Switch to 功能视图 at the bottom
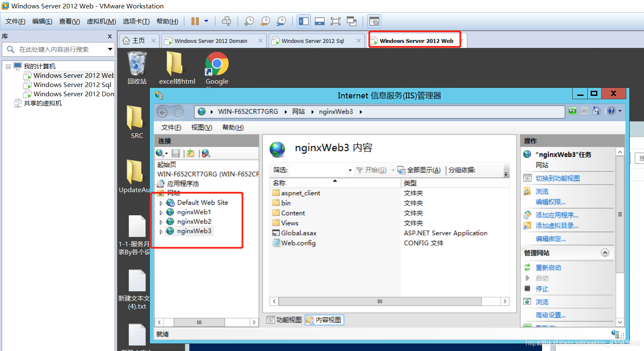 click(x=284, y=320)
